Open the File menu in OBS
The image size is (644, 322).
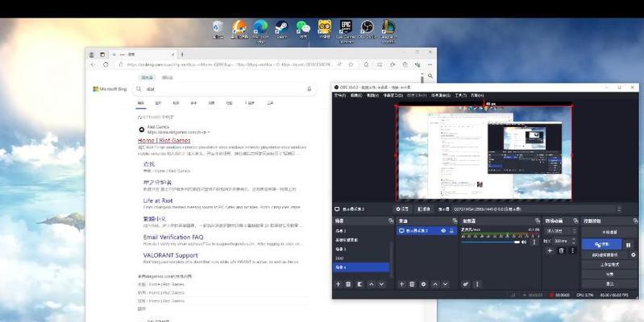(339, 95)
